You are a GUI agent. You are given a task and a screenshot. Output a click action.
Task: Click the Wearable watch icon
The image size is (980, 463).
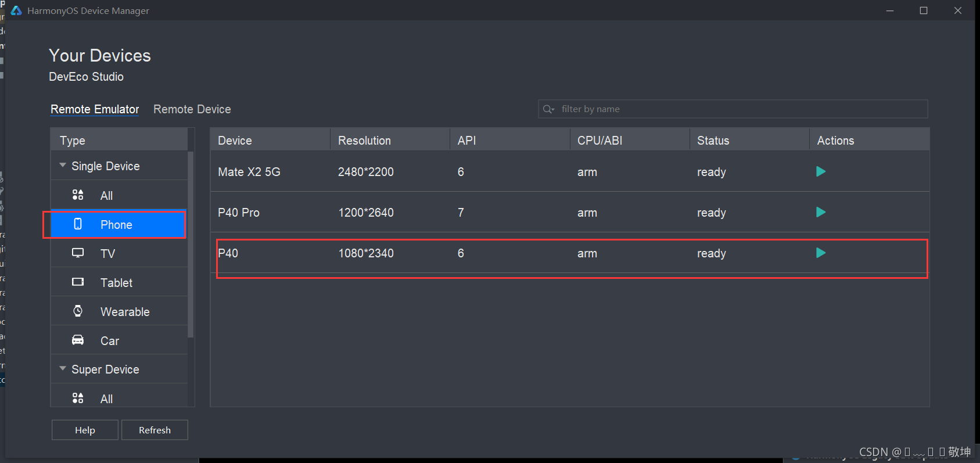[78, 311]
